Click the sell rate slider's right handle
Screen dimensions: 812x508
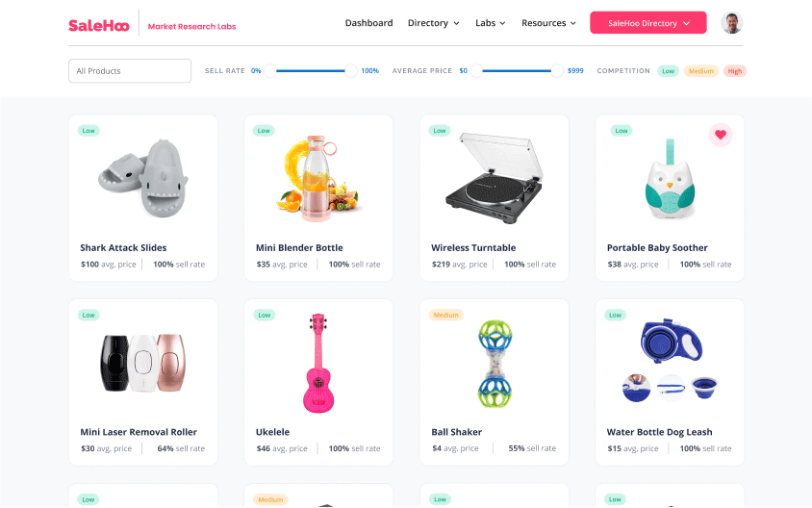(350, 71)
